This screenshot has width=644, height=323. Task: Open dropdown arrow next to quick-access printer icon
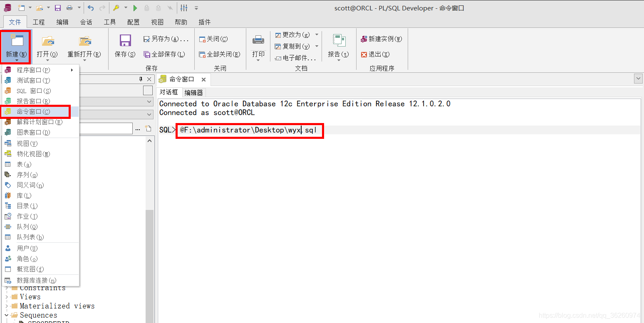[79, 8]
